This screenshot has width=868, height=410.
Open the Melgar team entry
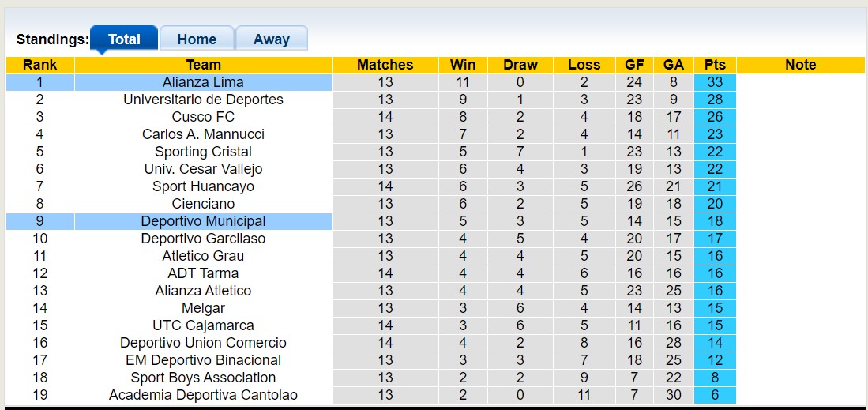pyautogui.click(x=203, y=308)
